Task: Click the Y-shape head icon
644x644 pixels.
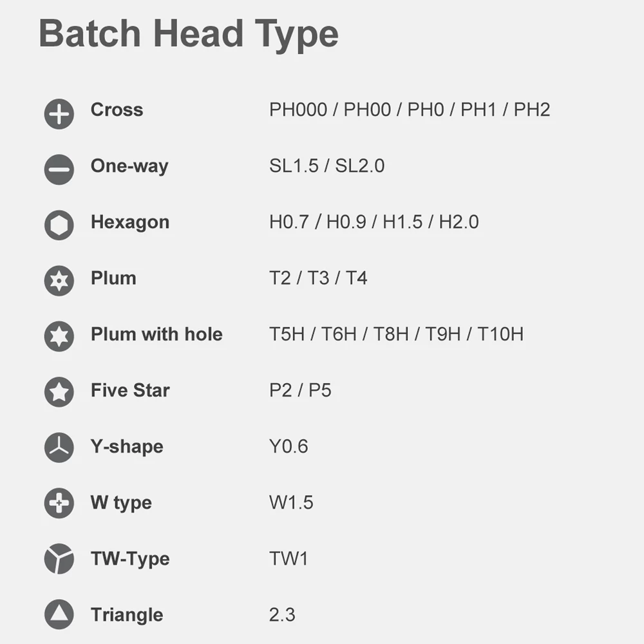Action: coord(59,448)
